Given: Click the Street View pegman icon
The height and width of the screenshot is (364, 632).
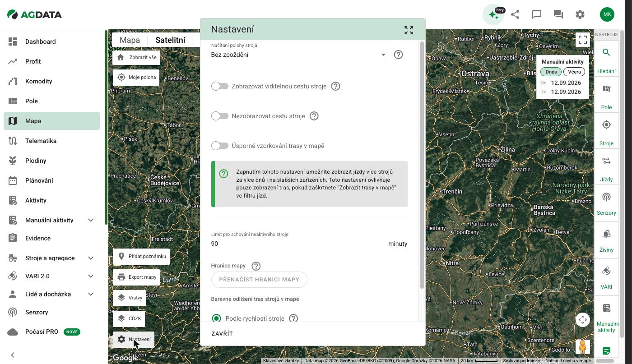Looking at the screenshot, I should (583, 346).
